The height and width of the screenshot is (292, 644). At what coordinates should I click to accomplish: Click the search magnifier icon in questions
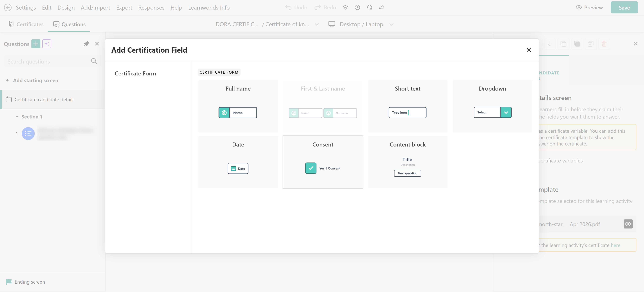pos(94,61)
